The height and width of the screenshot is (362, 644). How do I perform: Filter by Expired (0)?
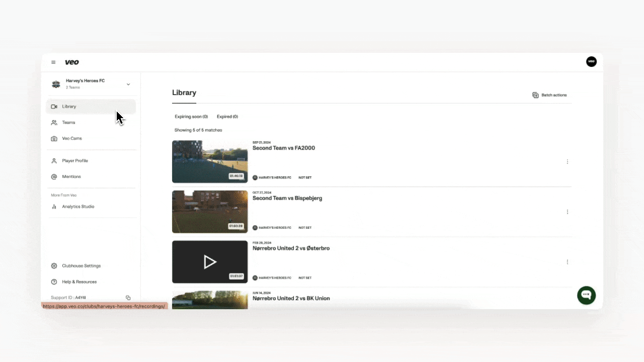pyautogui.click(x=227, y=117)
